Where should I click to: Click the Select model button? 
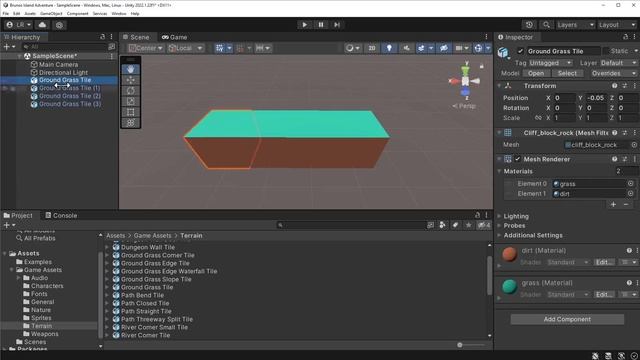tap(567, 73)
